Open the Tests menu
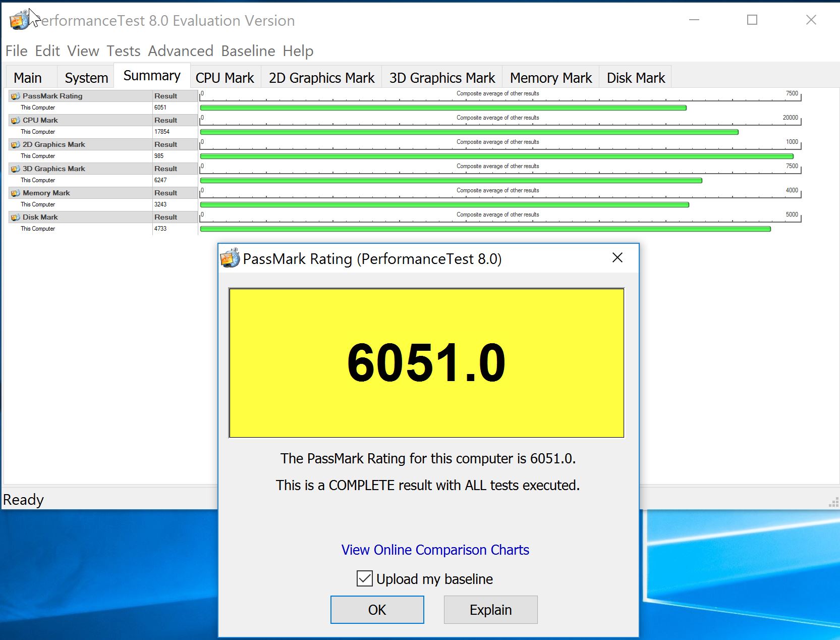The image size is (840, 640). point(124,51)
